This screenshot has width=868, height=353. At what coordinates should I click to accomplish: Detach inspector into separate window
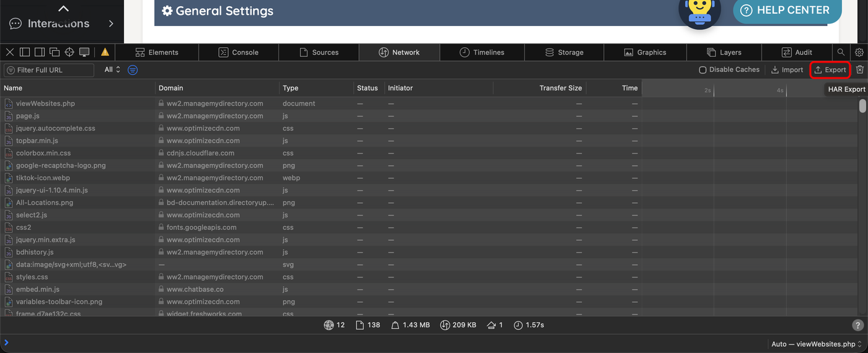tap(55, 52)
